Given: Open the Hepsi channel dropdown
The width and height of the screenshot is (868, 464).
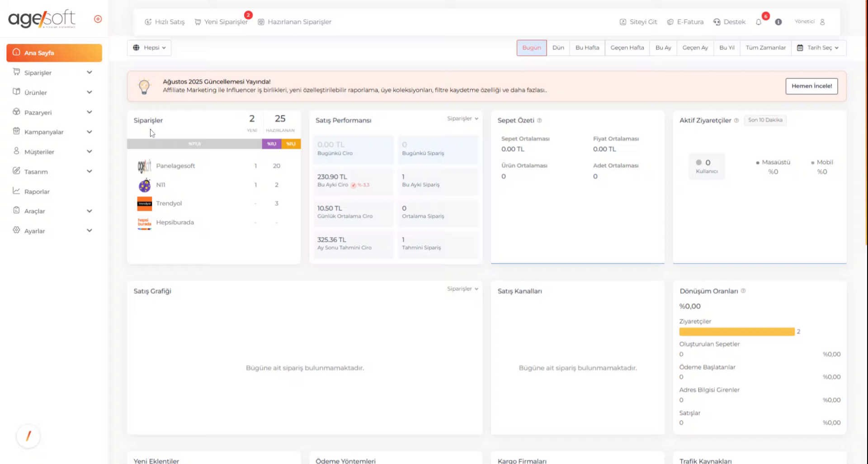Looking at the screenshot, I should [x=149, y=48].
